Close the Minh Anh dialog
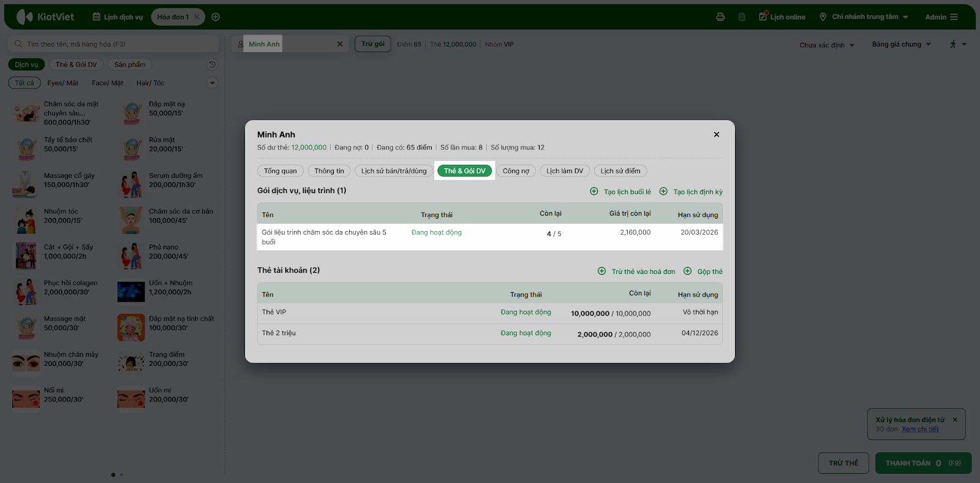This screenshot has height=483, width=980. point(717,134)
